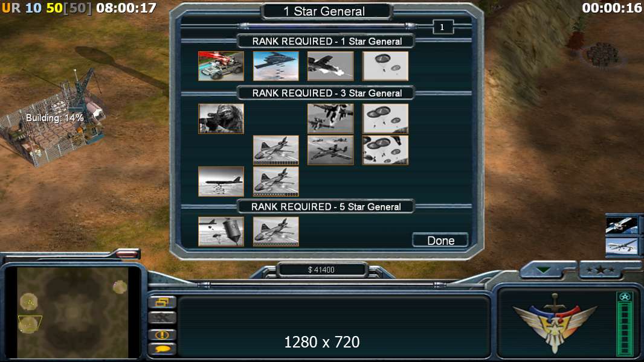Pick the rank 1 paradrop power
This screenshot has height=362, width=644.
(x=385, y=66)
